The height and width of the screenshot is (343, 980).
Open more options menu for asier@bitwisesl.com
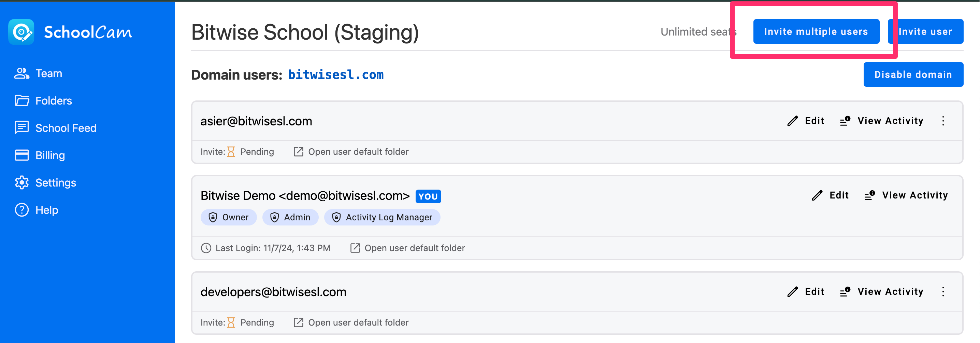click(943, 121)
